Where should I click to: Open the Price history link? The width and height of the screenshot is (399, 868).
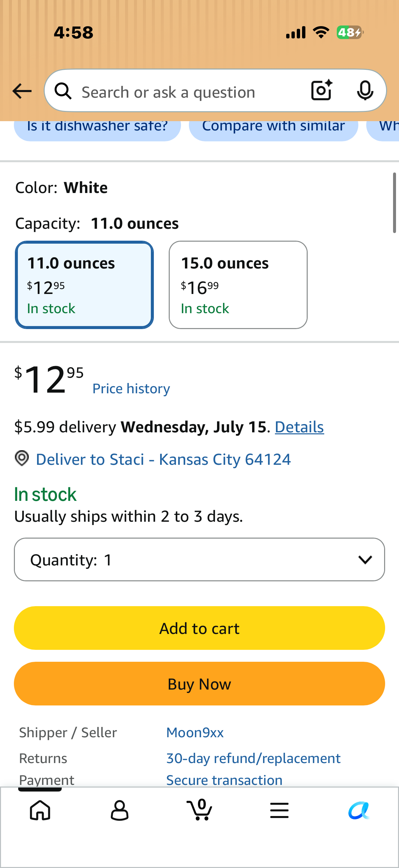tap(131, 389)
